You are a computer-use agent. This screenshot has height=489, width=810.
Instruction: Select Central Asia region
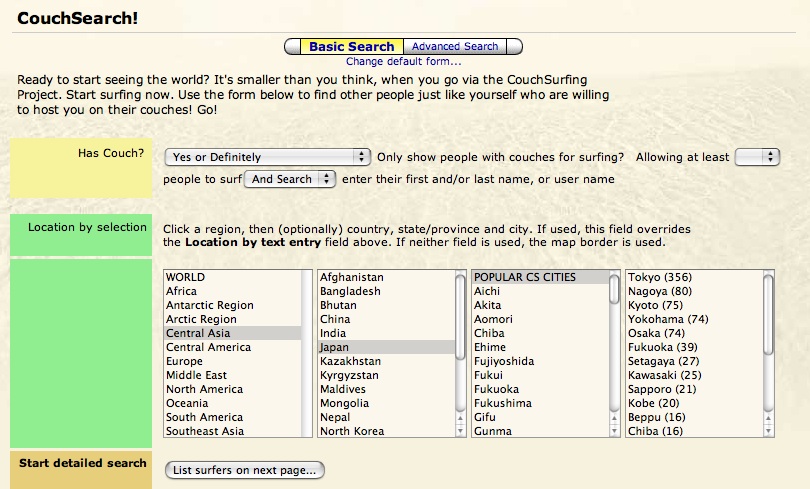coord(233,333)
